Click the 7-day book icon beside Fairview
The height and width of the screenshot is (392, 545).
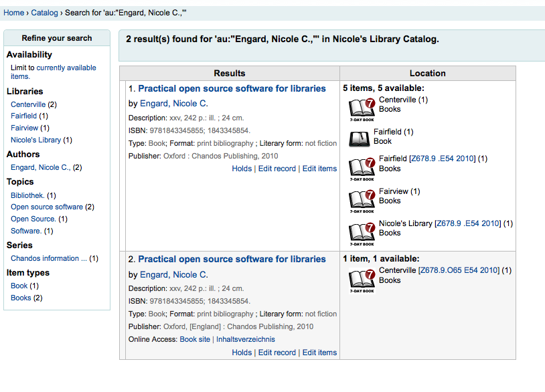(x=362, y=199)
